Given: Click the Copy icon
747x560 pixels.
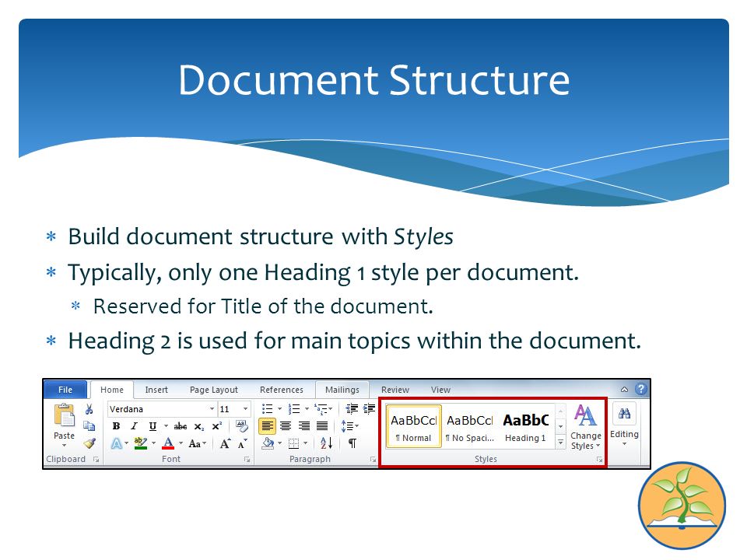Looking at the screenshot, I should tap(89, 426).
